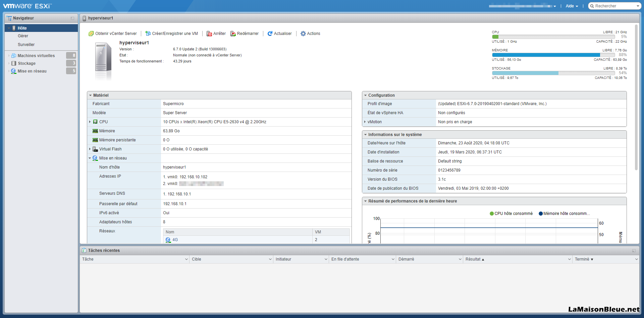This screenshot has width=644, height=318.
Task: Toggle CPU hôte consommé legend
Action: point(511,214)
